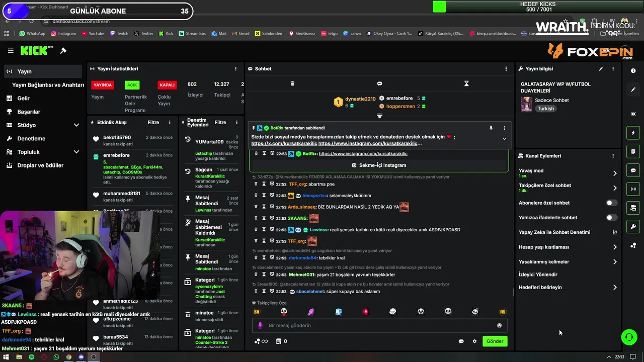Viewport: 644px width, 362px height.
Task: Click the pin icon next to Kick logo
Action: click(63, 51)
